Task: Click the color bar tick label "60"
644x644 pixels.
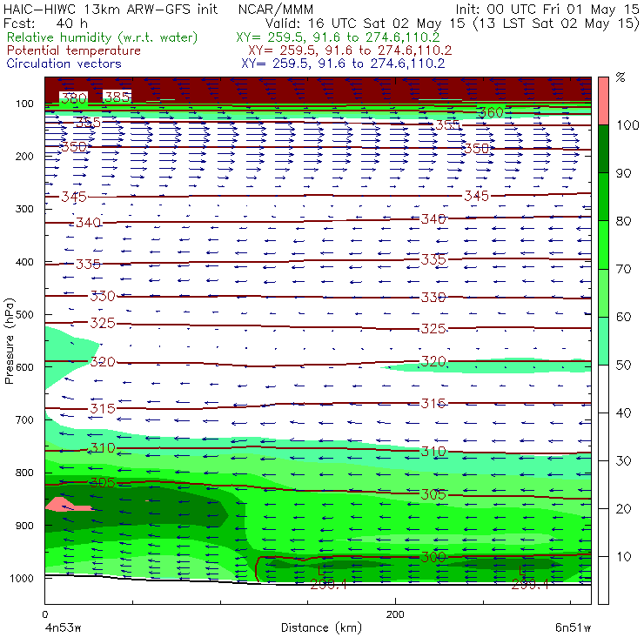Action: (623, 317)
